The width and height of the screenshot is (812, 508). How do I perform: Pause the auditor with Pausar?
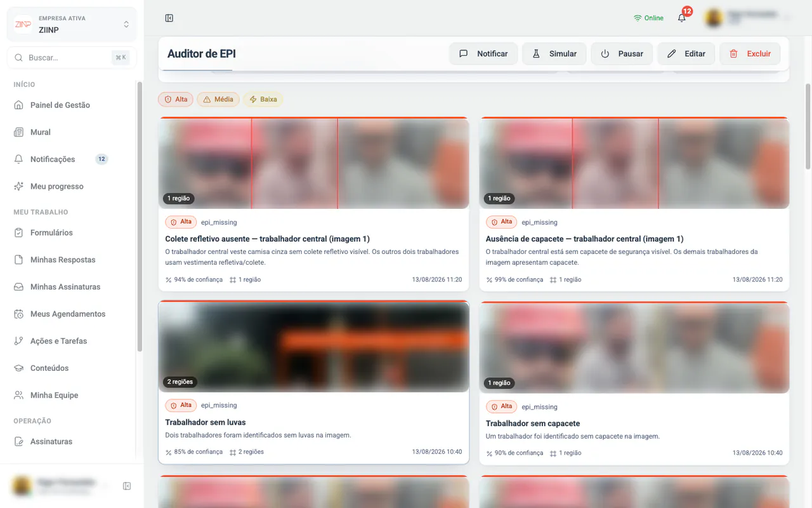[x=622, y=54]
